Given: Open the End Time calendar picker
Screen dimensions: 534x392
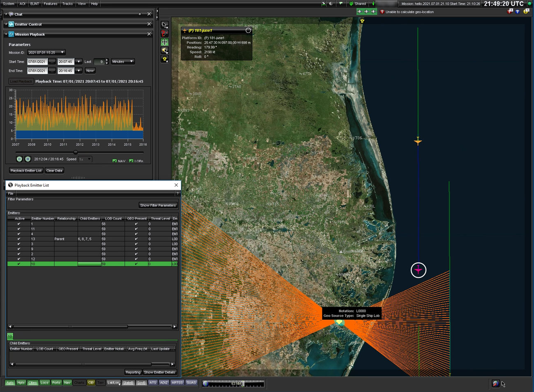Looking at the screenshot, I should 52,71.
